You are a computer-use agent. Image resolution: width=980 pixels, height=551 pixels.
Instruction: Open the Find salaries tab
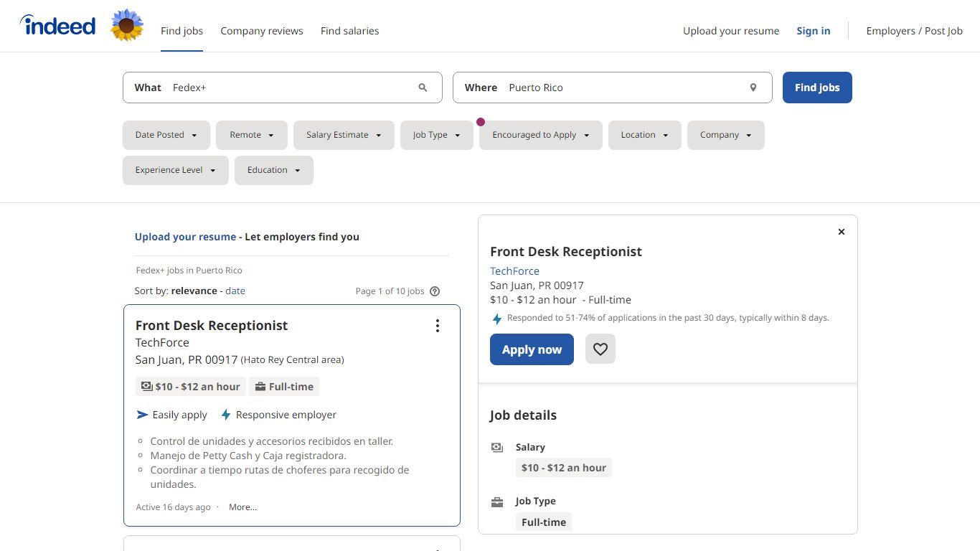350,31
